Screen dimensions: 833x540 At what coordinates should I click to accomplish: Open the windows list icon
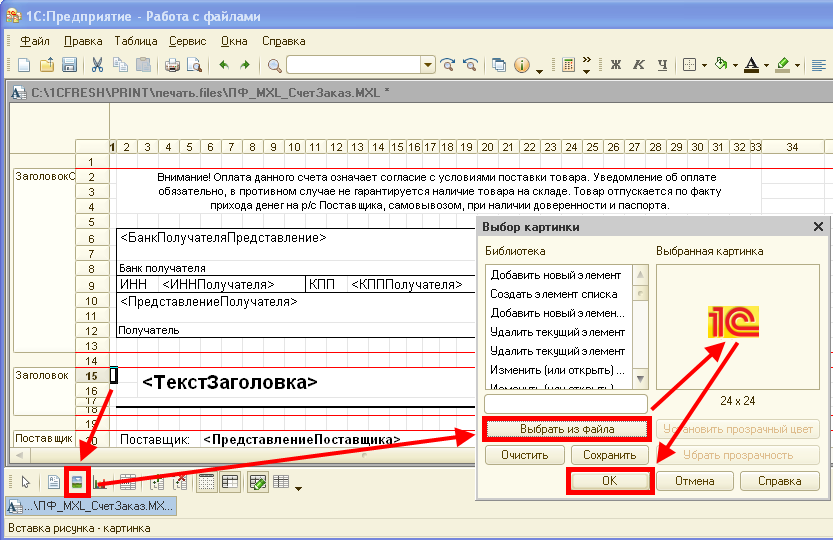tap(499, 65)
